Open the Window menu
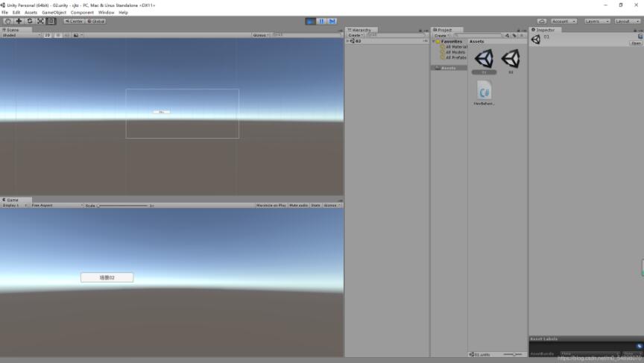 107,13
